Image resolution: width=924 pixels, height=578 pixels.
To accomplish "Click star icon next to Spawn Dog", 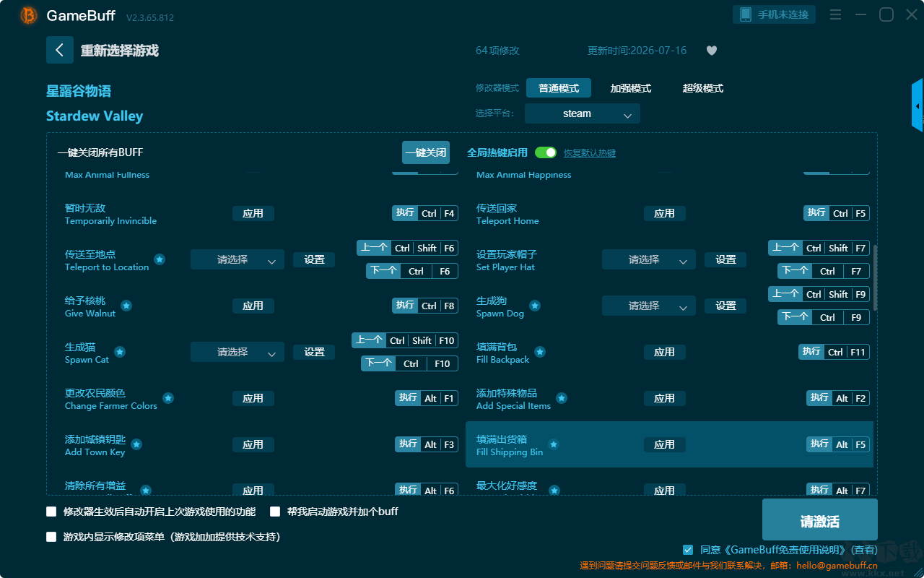I will pos(535,306).
